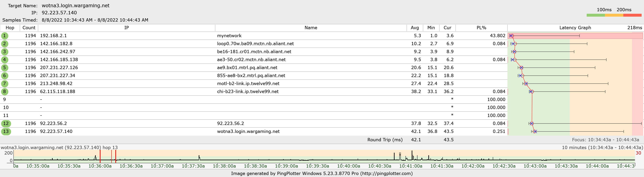Viewport: 644px width, 177px height.
Task: Click IP 92.223.56.2 in hop 12
Action: (53, 124)
